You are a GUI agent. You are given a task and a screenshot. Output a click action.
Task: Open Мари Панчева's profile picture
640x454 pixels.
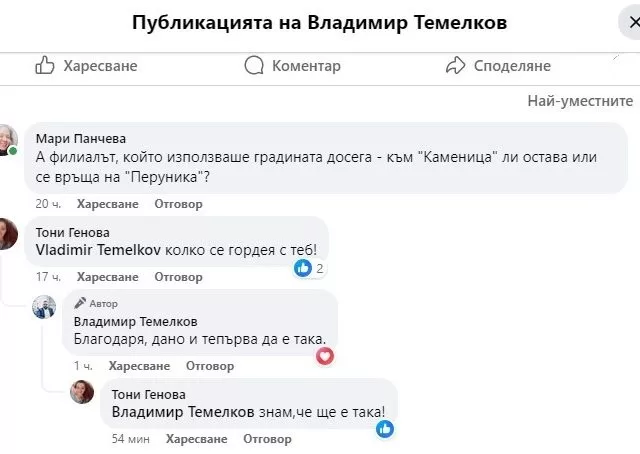[7, 140]
